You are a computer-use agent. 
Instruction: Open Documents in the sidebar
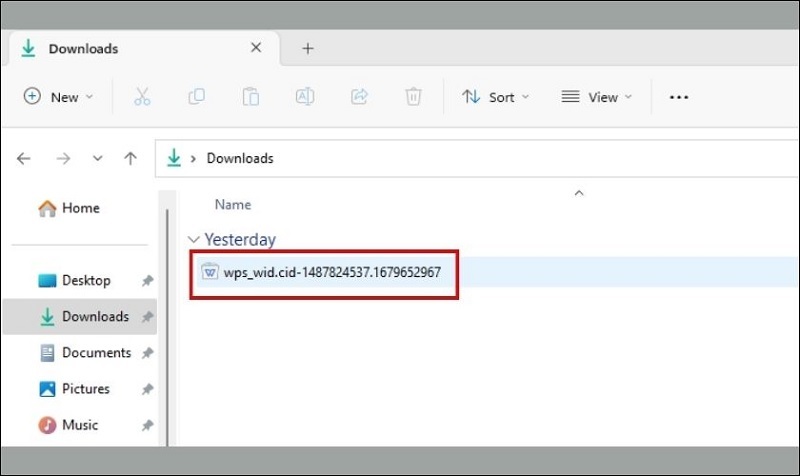[x=96, y=353]
